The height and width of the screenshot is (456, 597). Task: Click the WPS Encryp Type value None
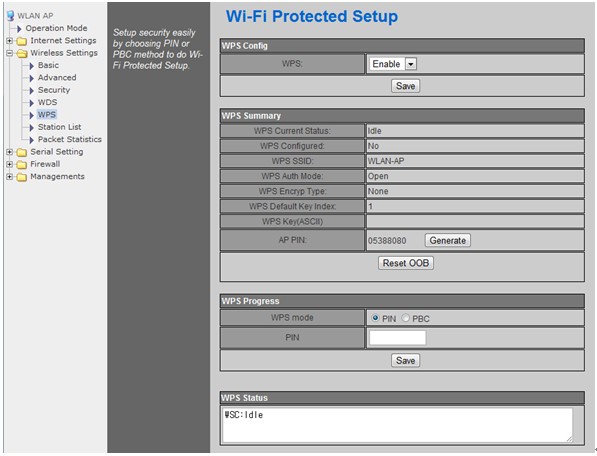point(378,191)
